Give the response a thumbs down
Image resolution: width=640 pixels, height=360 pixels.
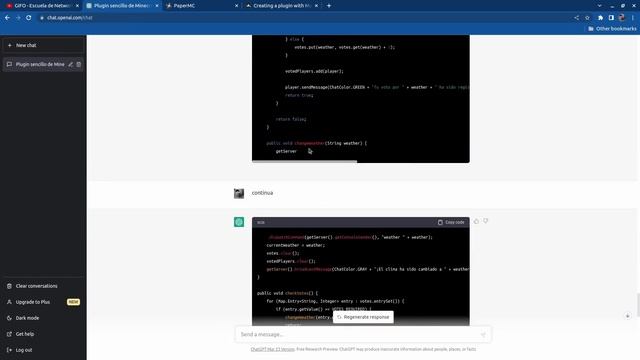(486, 221)
